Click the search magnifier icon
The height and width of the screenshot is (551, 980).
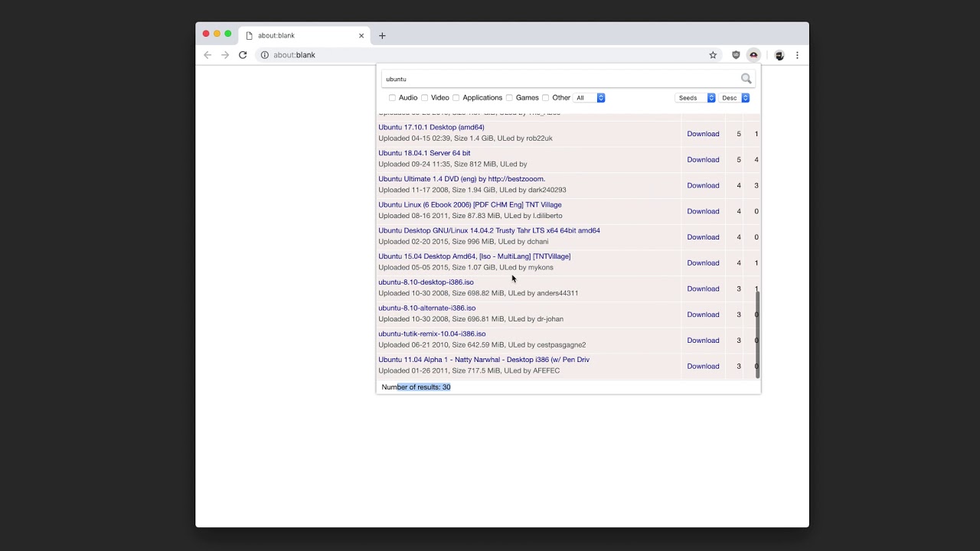[x=746, y=79]
